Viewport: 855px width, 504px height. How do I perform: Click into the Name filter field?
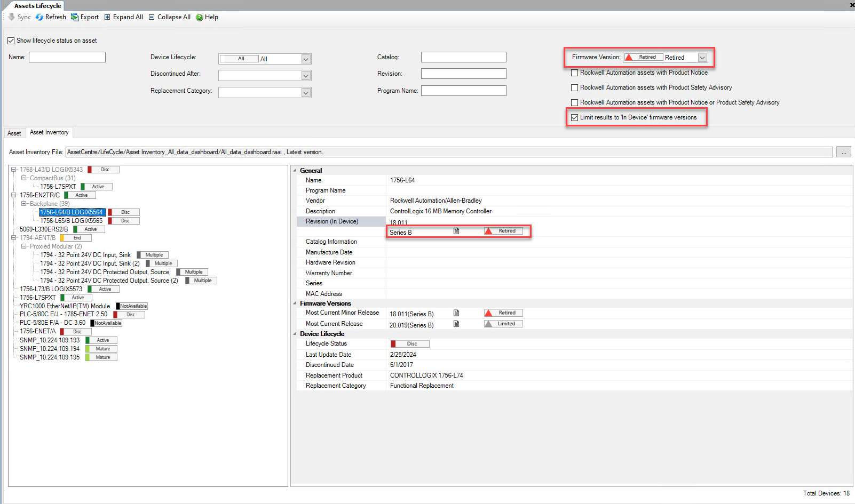(x=67, y=57)
